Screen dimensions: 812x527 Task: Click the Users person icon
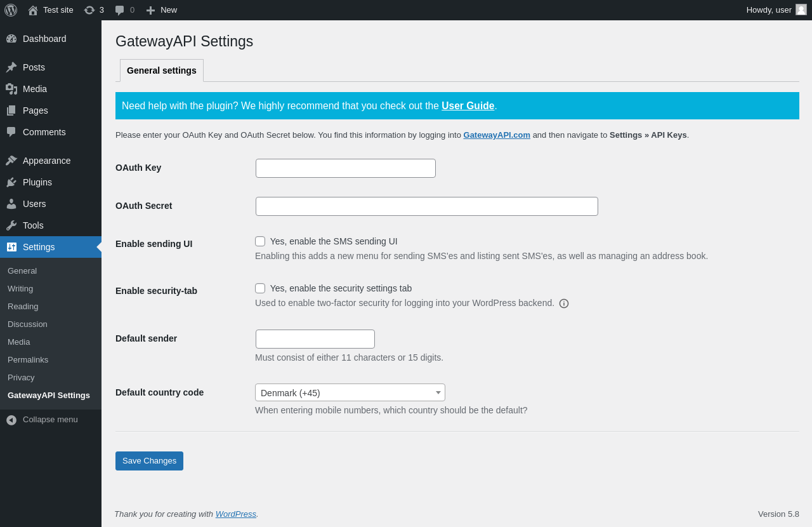click(x=11, y=204)
